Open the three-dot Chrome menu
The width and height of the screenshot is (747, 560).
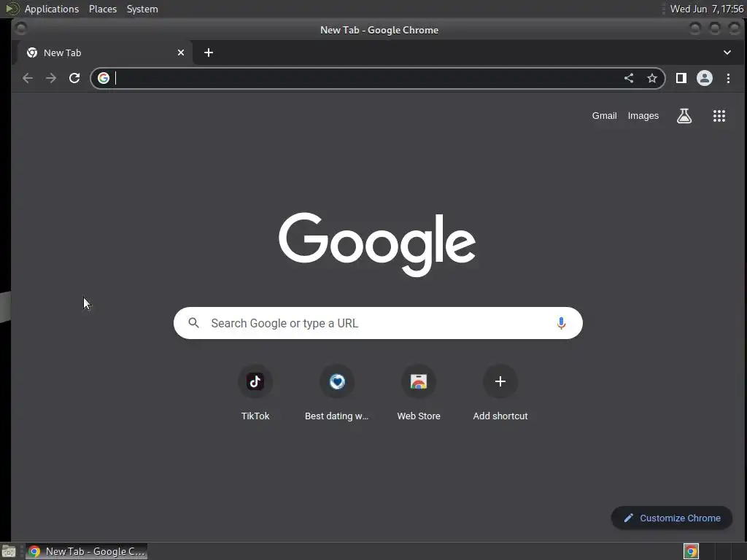(728, 78)
